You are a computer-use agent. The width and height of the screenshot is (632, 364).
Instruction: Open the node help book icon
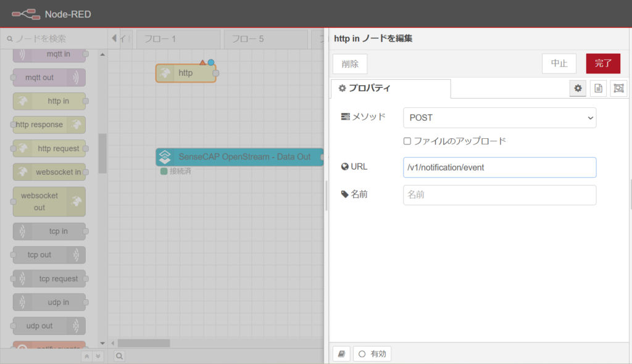341,354
